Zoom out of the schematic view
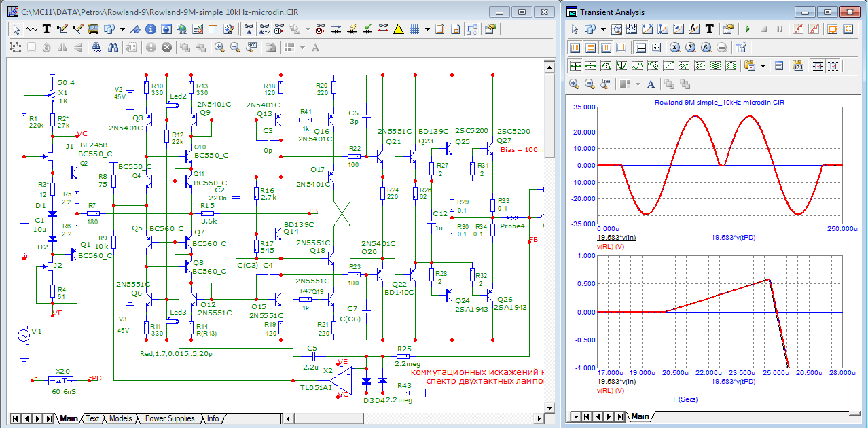 point(235,48)
